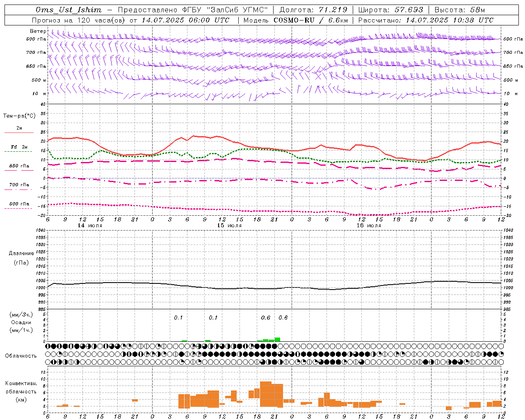Select the Облачность cloudiness label
This screenshot has height=420, width=525.
point(21,356)
